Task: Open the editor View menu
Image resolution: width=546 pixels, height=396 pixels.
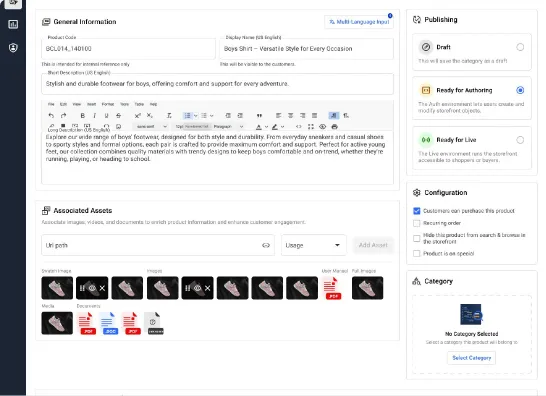Action: pos(77,104)
